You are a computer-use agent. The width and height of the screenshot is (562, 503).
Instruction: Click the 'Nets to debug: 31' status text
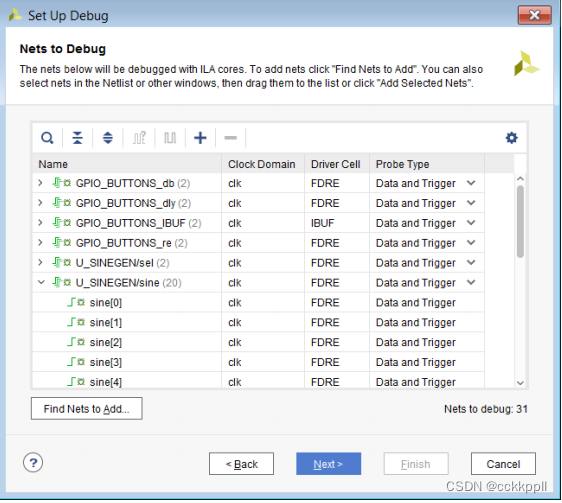486,409
